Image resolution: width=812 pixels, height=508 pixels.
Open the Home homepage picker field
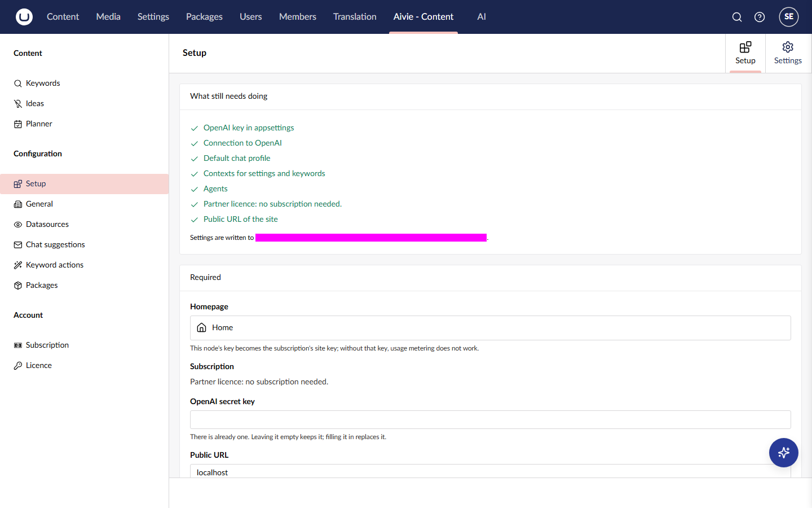491,328
